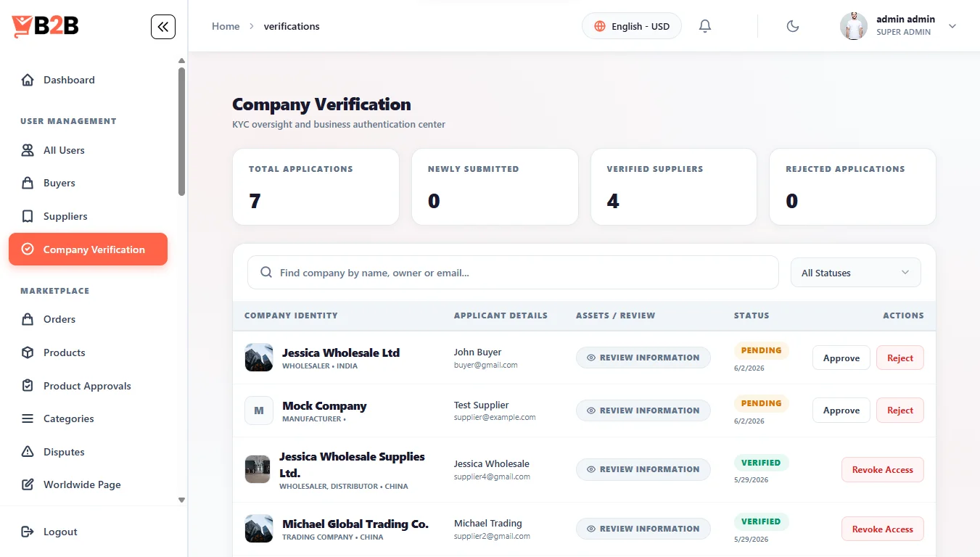Reject the Mock Company application
The image size is (980, 557).
pyautogui.click(x=900, y=410)
